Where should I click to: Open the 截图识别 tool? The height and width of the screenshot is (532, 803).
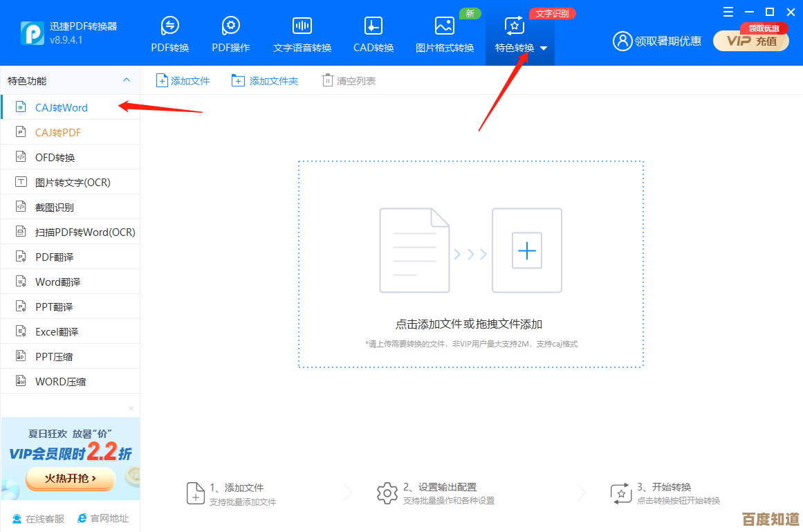point(55,206)
